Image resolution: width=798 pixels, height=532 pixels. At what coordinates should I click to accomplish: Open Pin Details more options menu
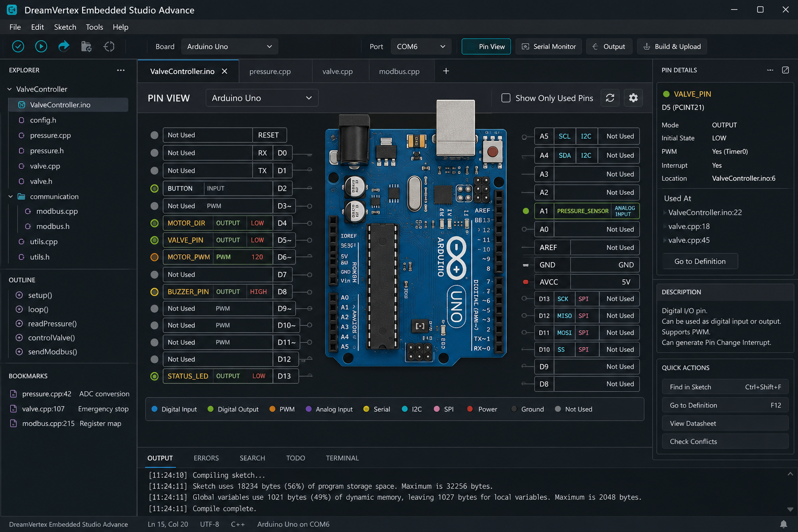[x=770, y=70]
